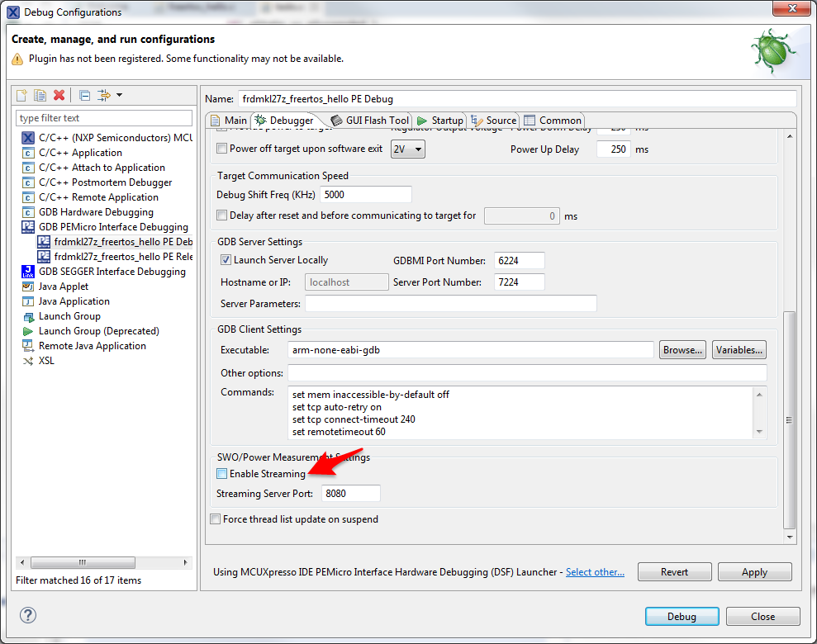Open the Source tab
Image resolution: width=817 pixels, height=644 pixels.
pos(494,121)
